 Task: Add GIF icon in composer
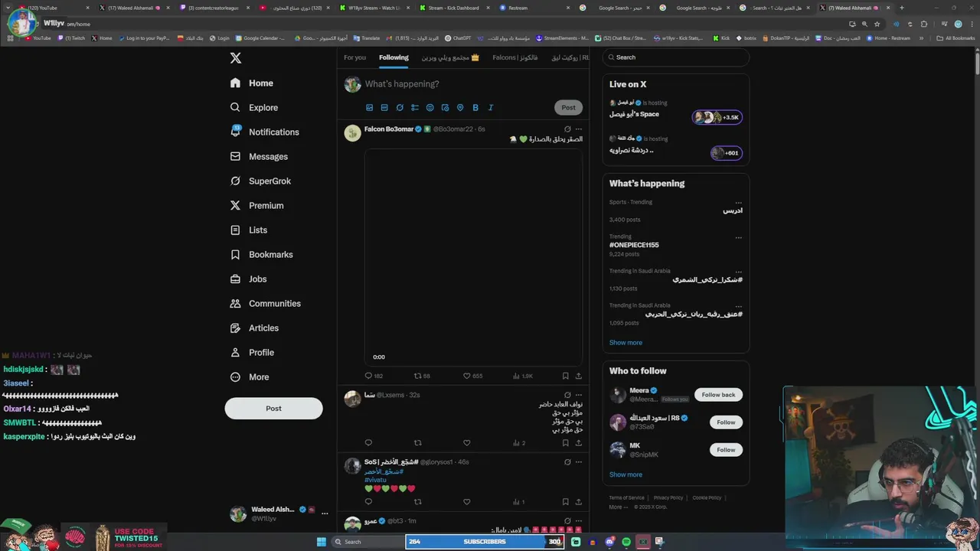pos(384,108)
